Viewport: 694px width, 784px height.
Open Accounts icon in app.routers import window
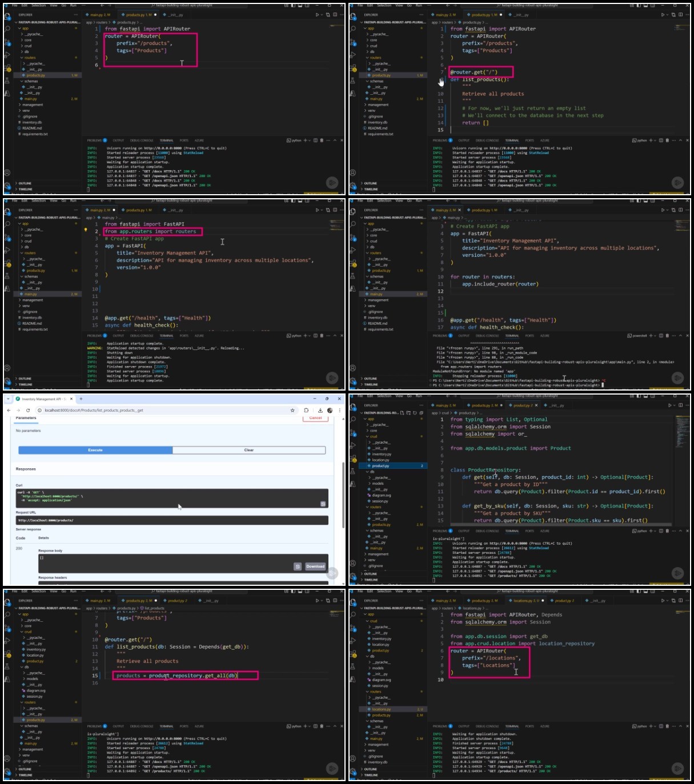(7, 368)
